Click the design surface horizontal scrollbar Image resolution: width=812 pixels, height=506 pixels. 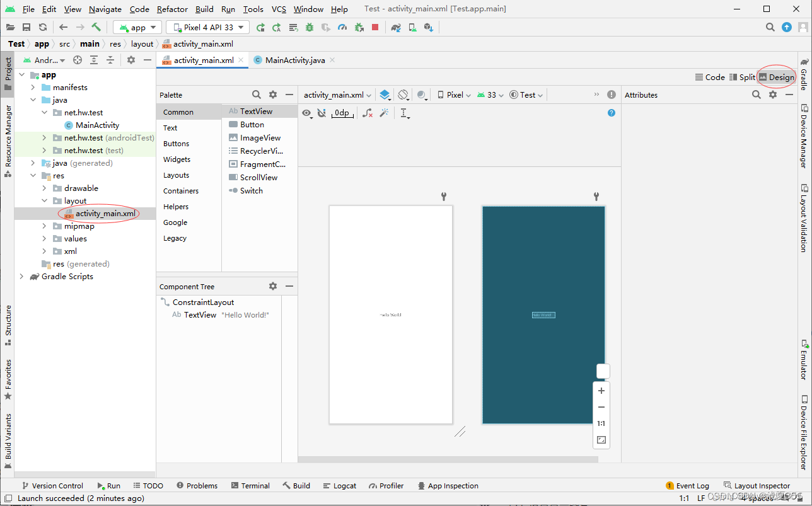pyautogui.click(x=448, y=459)
